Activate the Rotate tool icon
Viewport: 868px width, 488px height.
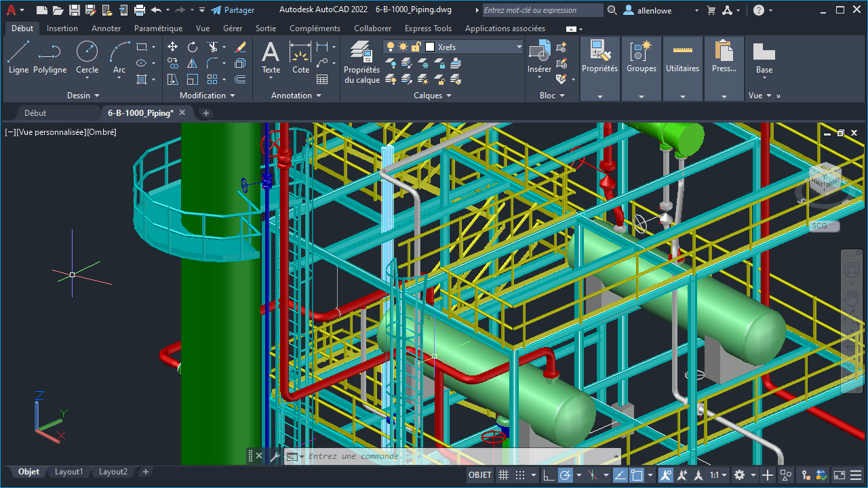[x=193, y=47]
